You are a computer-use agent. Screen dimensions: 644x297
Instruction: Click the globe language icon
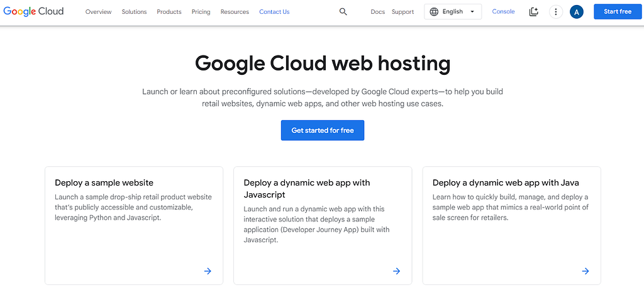click(x=434, y=11)
